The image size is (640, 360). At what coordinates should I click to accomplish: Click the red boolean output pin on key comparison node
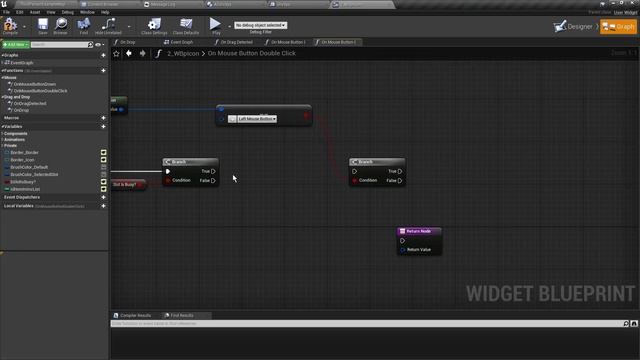pos(306,116)
